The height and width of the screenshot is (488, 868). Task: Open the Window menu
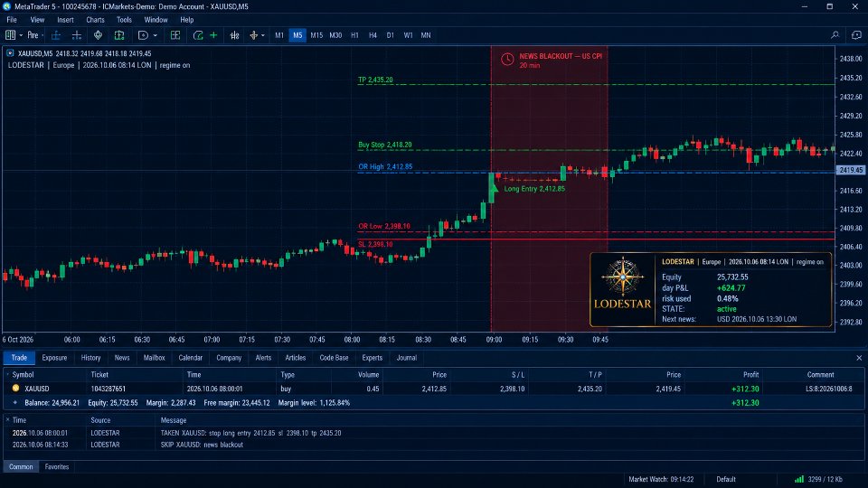pyautogui.click(x=156, y=20)
